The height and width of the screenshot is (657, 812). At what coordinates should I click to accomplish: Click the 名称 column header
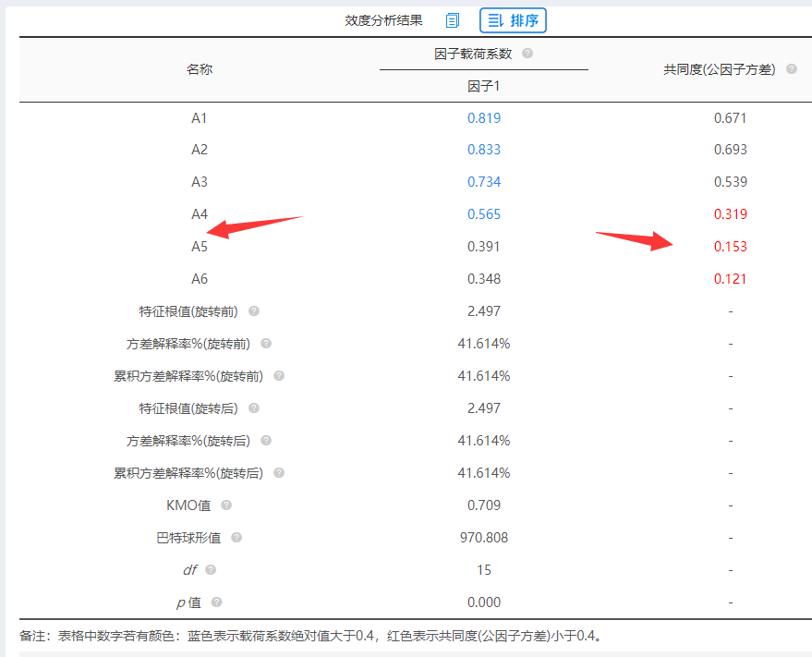tap(200, 69)
